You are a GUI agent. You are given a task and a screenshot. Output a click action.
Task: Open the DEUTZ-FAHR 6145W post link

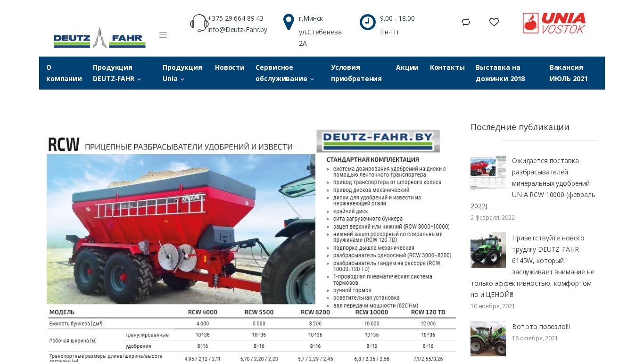(532, 266)
